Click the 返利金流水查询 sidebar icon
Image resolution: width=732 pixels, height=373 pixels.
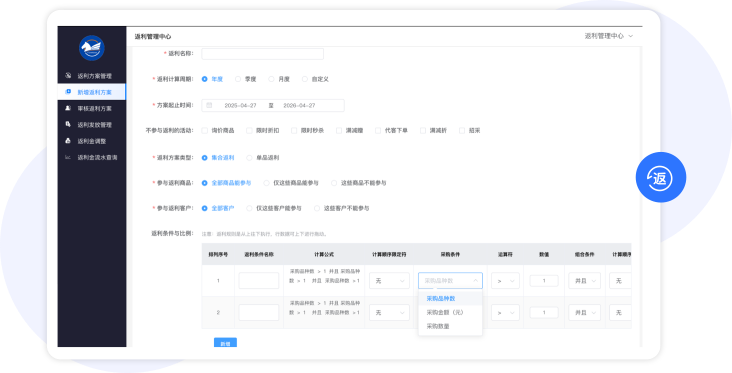68,157
